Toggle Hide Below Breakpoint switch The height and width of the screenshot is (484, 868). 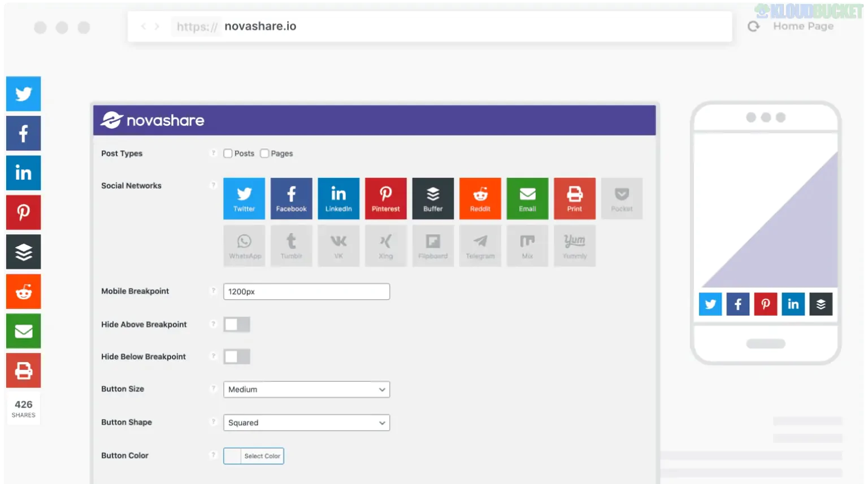(x=237, y=357)
